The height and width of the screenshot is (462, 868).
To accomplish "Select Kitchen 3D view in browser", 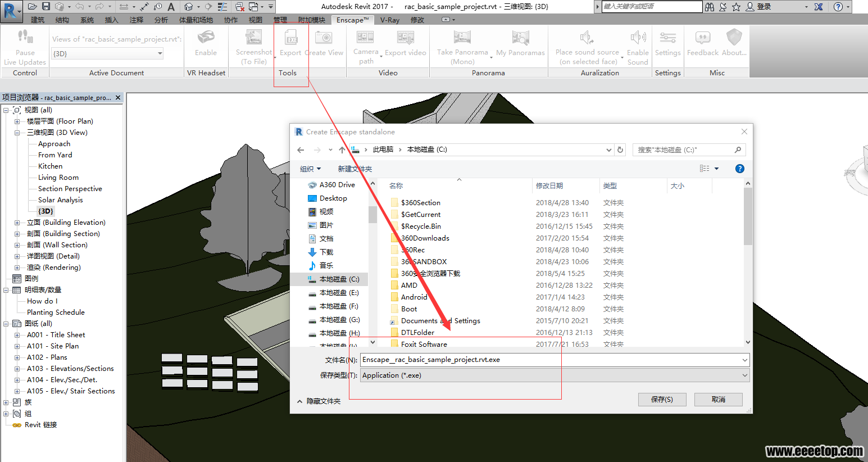I will click(51, 166).
